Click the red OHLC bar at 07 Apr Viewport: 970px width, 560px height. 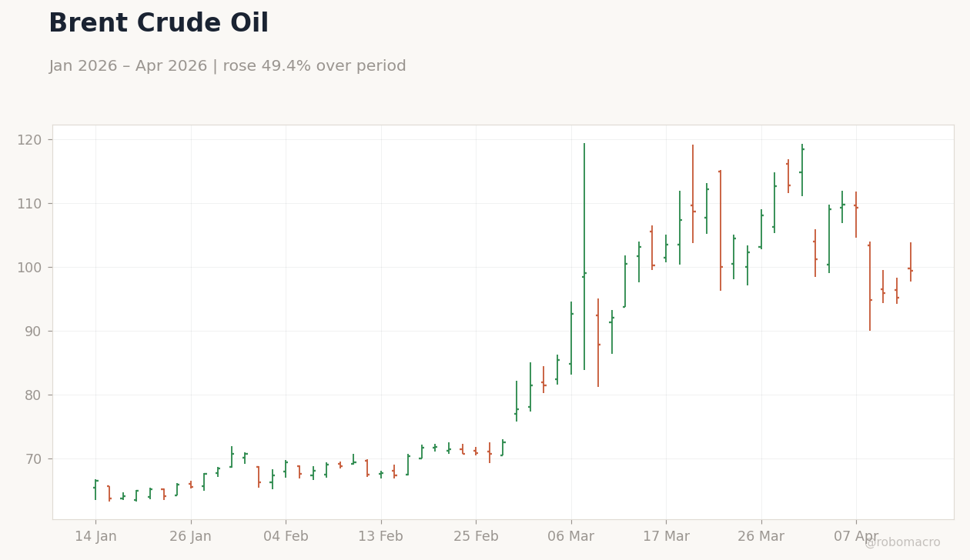point(856,215)
